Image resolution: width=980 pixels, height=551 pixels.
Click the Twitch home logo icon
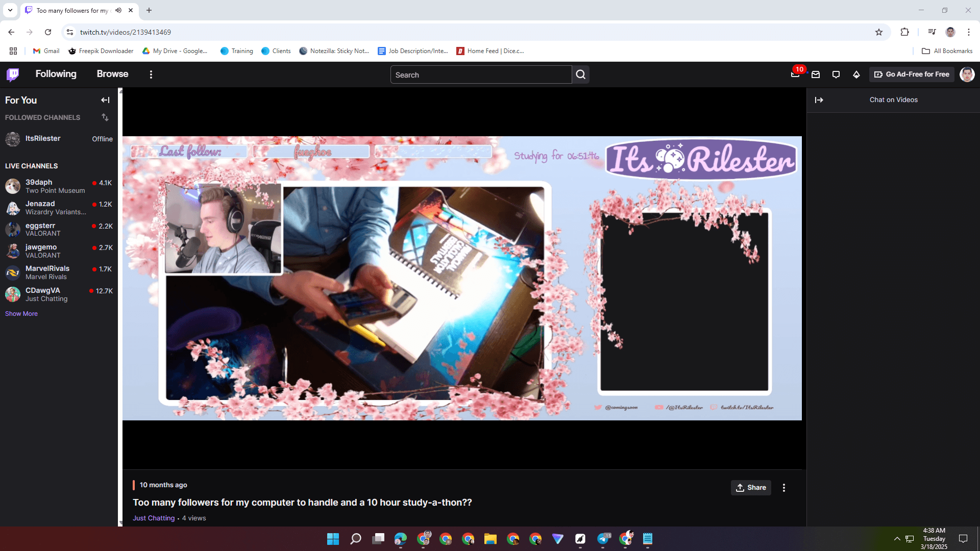tap(13, 74)
